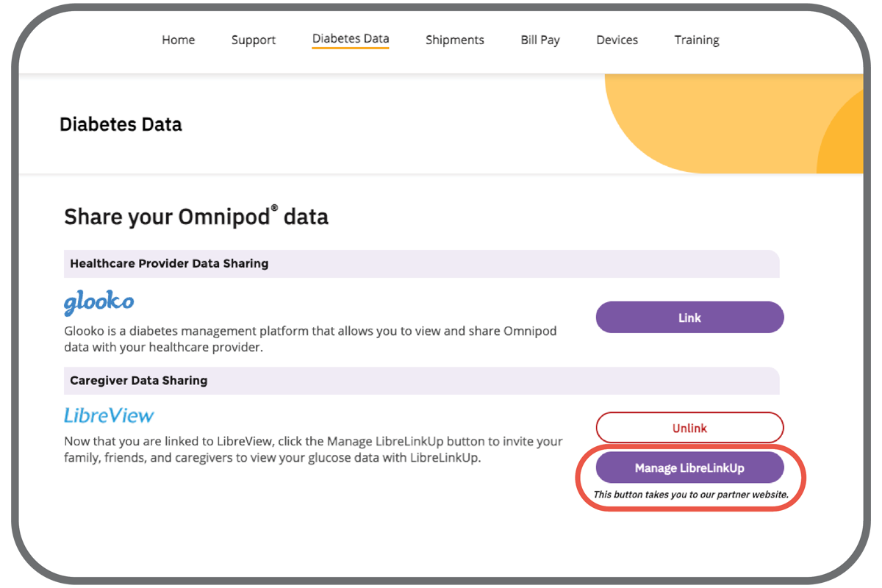Click the Glooko logo

pos(99,303)
